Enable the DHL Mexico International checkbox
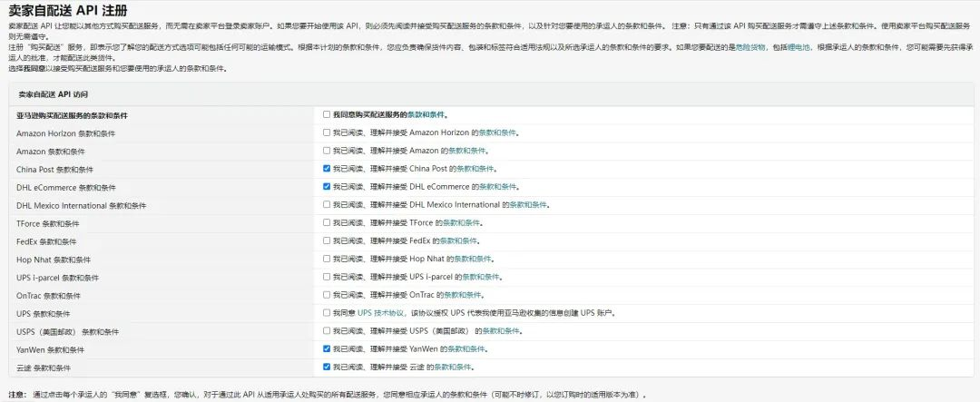Image resolution: width=980 pixels, height=402 pixels. (327, 205)
